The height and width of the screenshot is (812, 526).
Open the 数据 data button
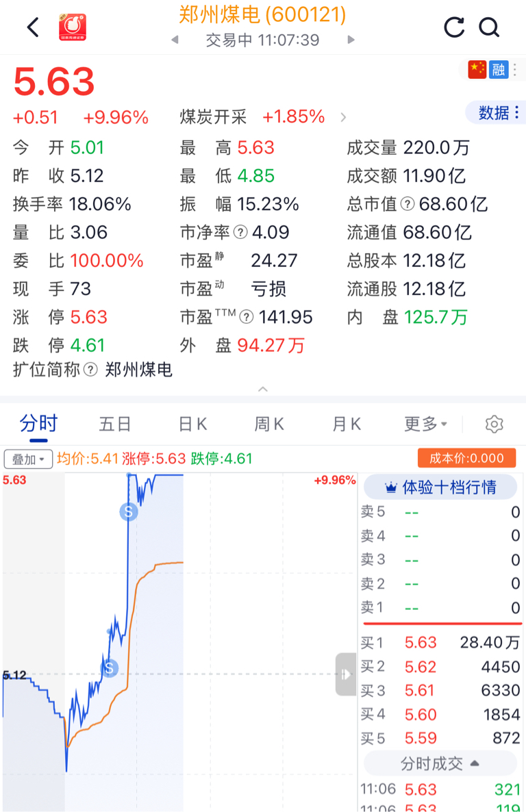[x=497, y=112]
